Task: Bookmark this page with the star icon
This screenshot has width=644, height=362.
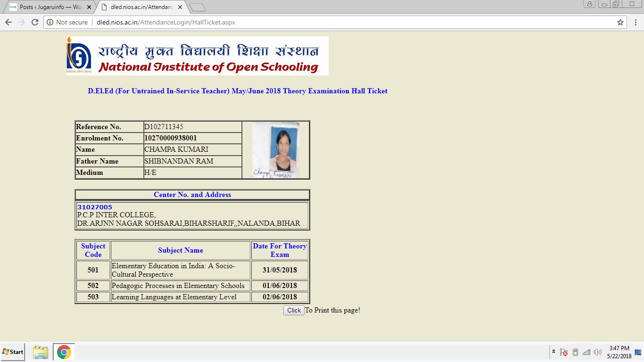Action: [620, 22]
